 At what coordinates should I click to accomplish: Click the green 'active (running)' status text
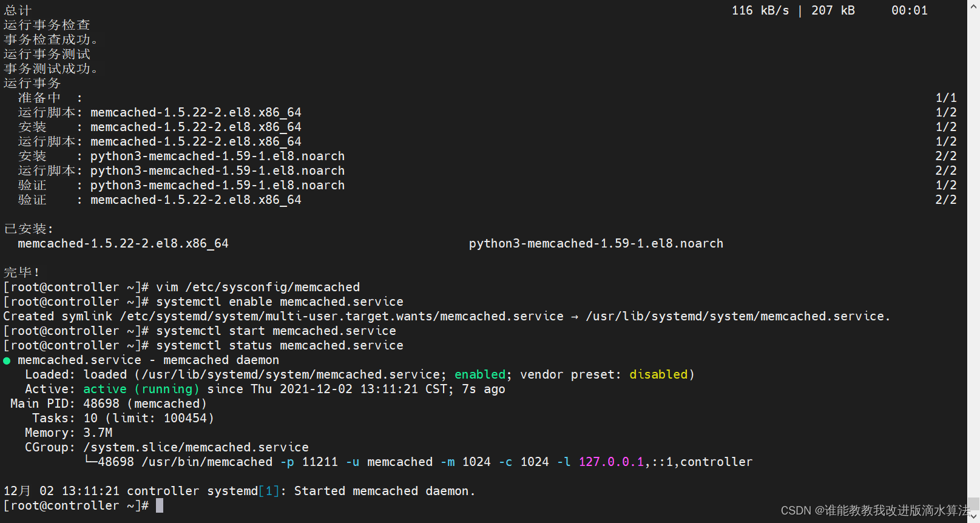coord(141,389)
